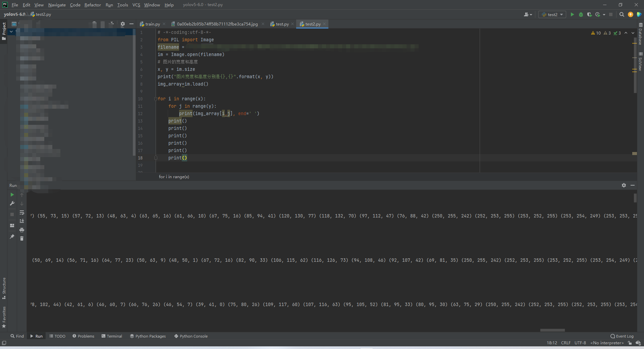Click the console horizontal scrollbar thumb
644x349 pixels.
(x=552, y=330)
